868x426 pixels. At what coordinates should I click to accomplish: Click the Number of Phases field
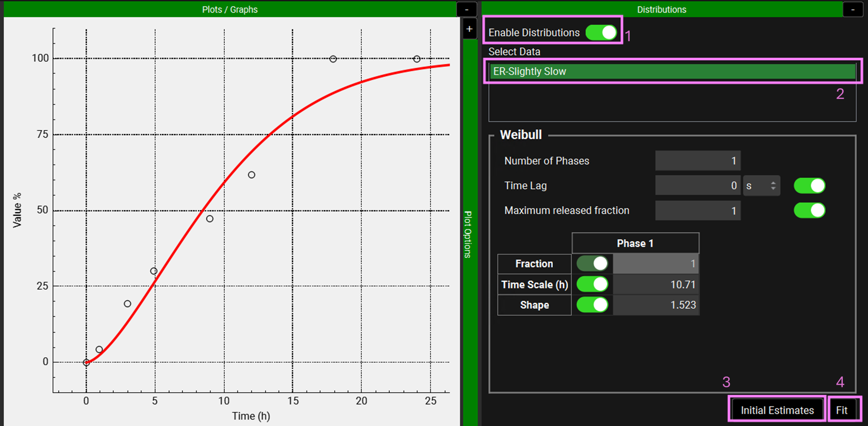pos(697,161)
